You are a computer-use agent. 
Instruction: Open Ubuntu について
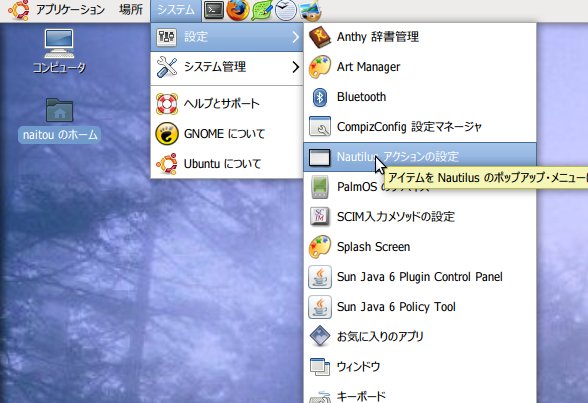tap(226, 164)
